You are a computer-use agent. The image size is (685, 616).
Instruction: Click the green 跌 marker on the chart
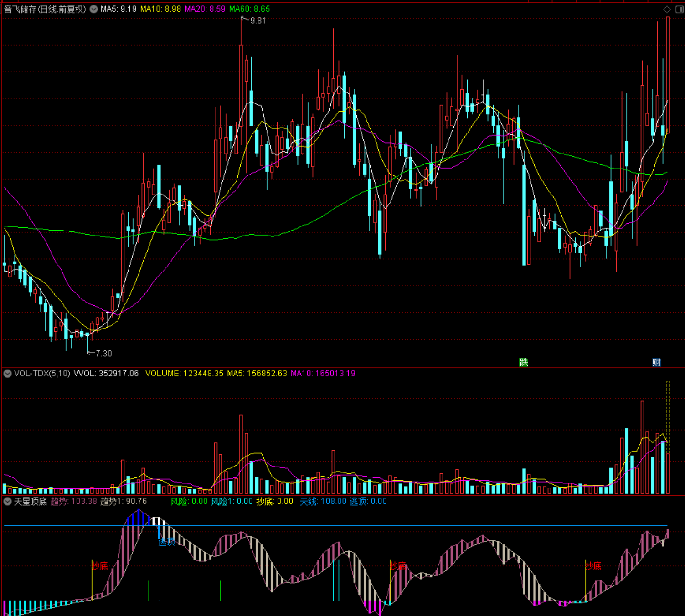pyautogui.click(x=524, y=362)
